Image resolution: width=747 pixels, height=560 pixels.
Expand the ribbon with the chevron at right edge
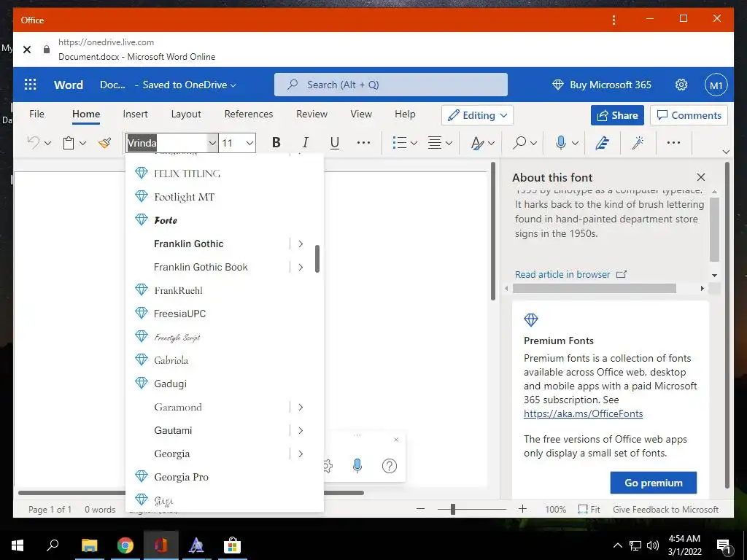click(726, 152)
